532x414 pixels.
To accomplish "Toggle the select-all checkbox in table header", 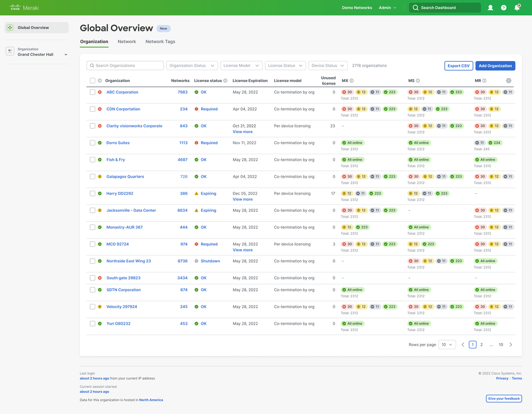I will (93, 81).
